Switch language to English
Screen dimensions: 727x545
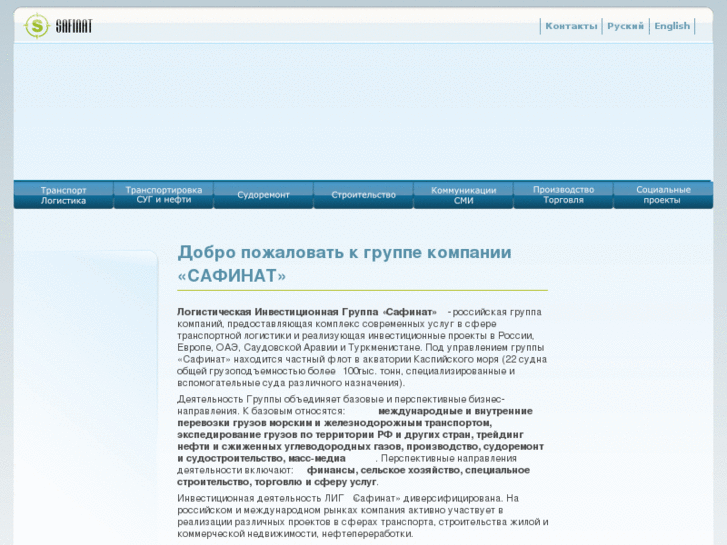(x=672, y=26)
